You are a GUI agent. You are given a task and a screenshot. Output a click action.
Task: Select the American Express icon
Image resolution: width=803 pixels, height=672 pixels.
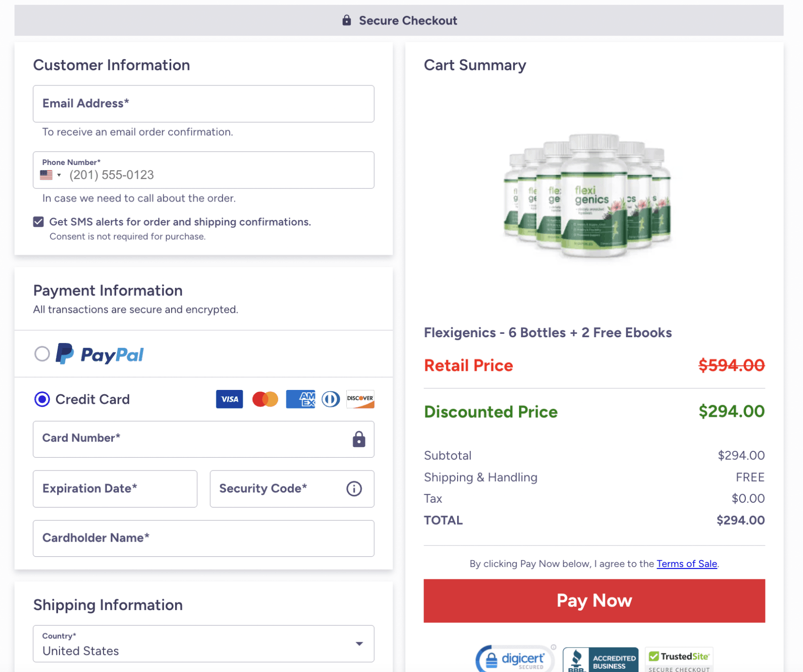point(301,399)
